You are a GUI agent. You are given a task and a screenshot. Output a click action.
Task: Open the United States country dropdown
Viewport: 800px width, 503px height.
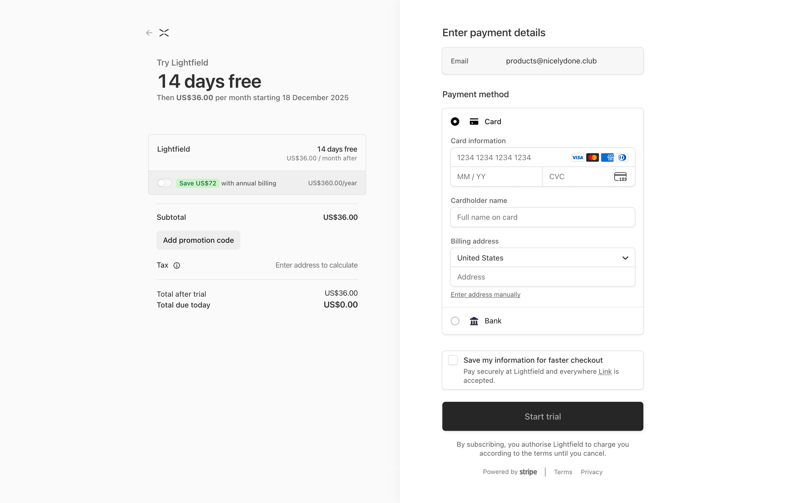coord(542,258)
